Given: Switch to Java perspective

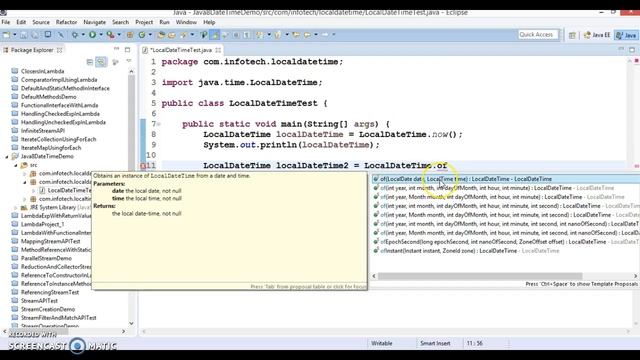Looking at the screenshot, I should [627, 35].
